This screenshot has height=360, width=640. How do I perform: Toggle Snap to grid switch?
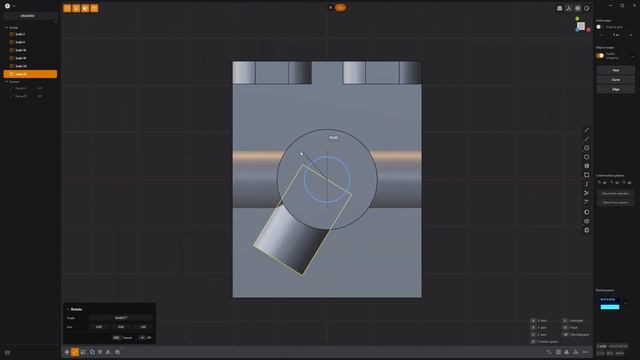(x=599, y=27)
